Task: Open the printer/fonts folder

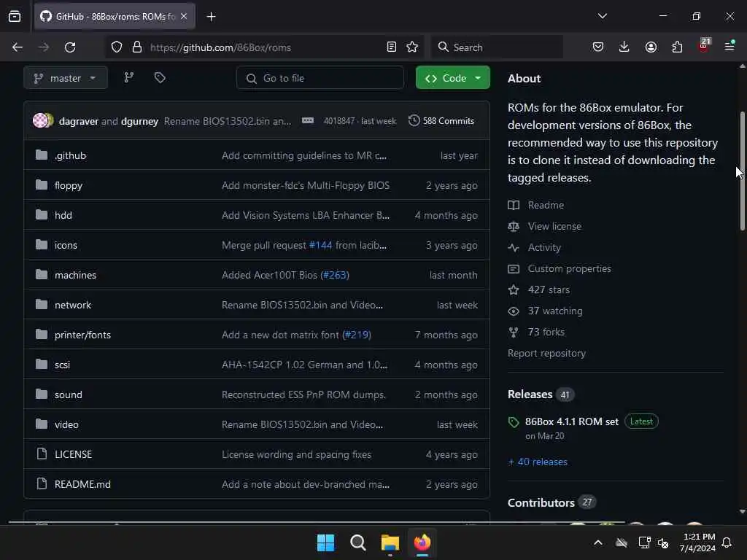Action: 82,335
